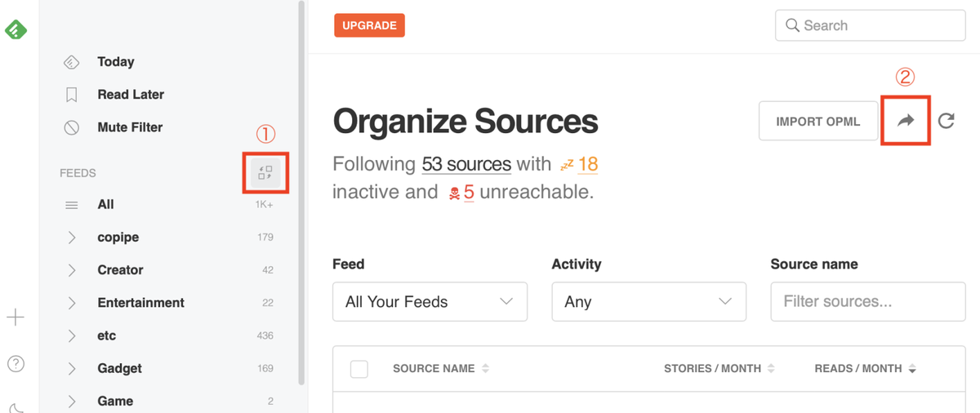The image size is (980, 413).
Task: Click the orange UPGRADE button
Action: pos(369,25)
